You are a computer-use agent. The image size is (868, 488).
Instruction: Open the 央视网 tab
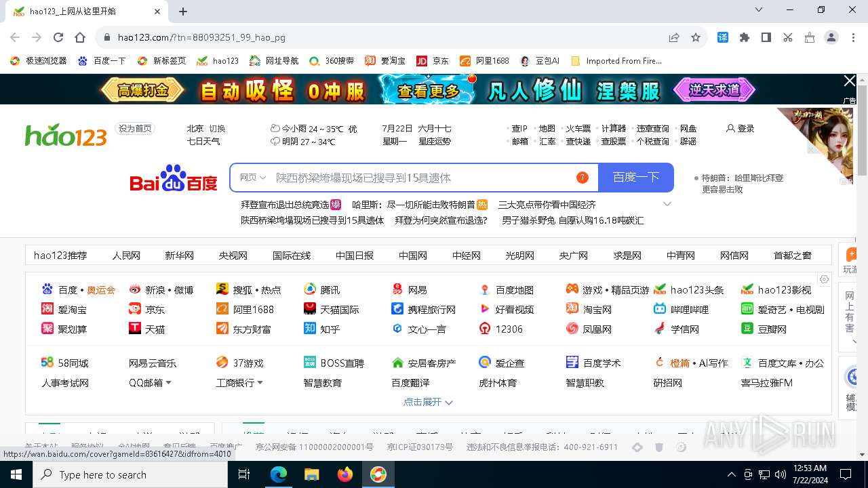(233, 256)
